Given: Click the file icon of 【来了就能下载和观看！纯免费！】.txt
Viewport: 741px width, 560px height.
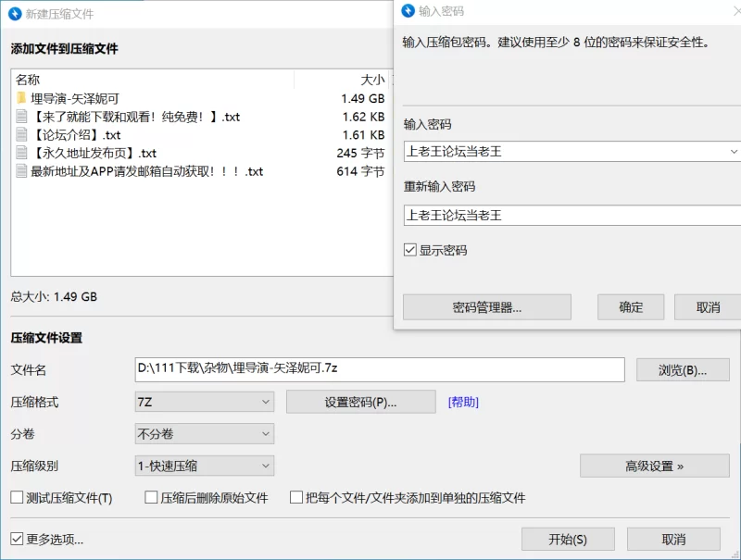Looking at the screenshot, I should coord(21,116).
